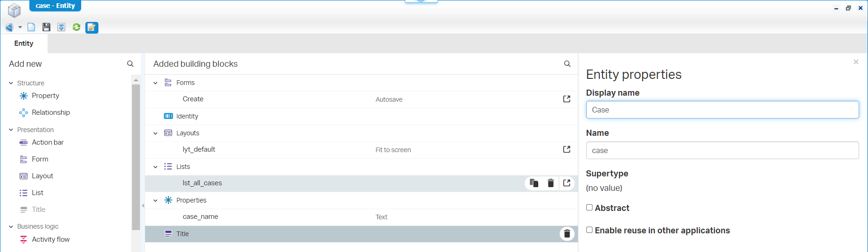
Task: Click the highlighted edit notepad toolbar icon
Action: click(92, 28)
